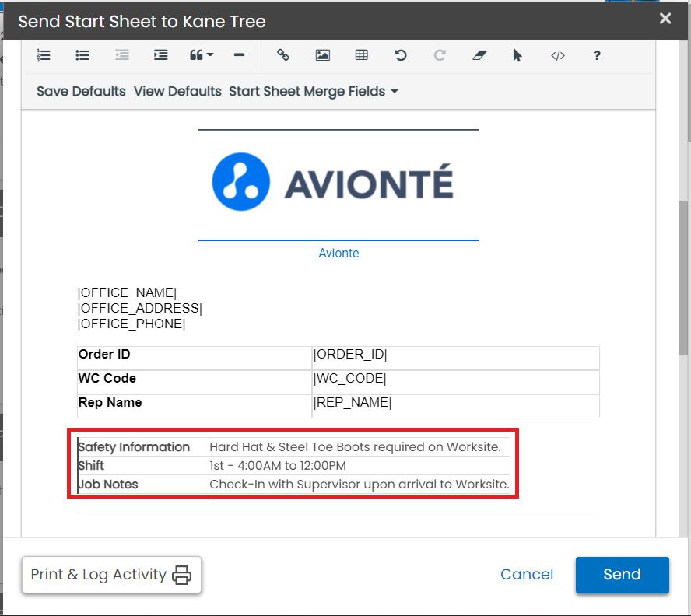Click Save Defaults
Image resolution: width=691 pixels, height=616 pixels.
click(x=81, y=91)
